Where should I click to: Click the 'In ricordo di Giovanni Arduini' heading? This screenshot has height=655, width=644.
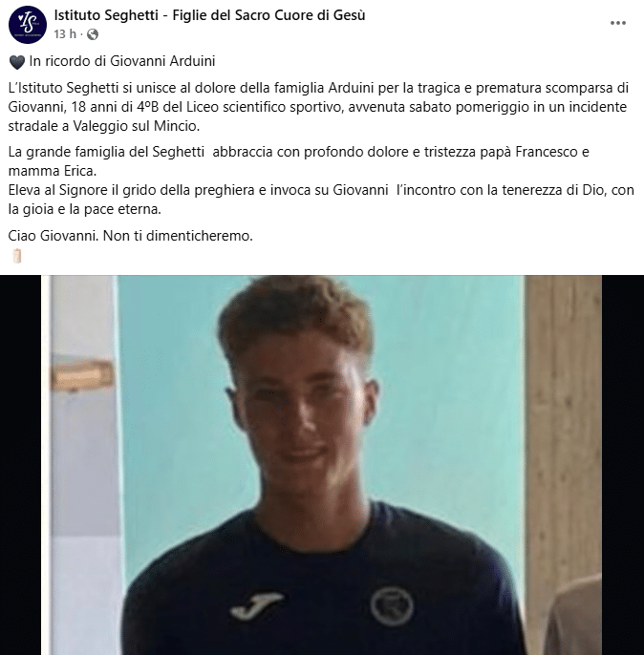(x=122, y=61)
